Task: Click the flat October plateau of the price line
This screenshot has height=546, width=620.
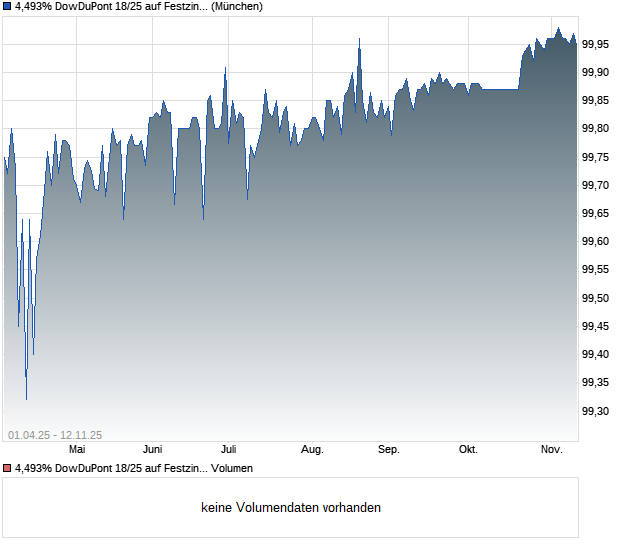Action: 500,89
